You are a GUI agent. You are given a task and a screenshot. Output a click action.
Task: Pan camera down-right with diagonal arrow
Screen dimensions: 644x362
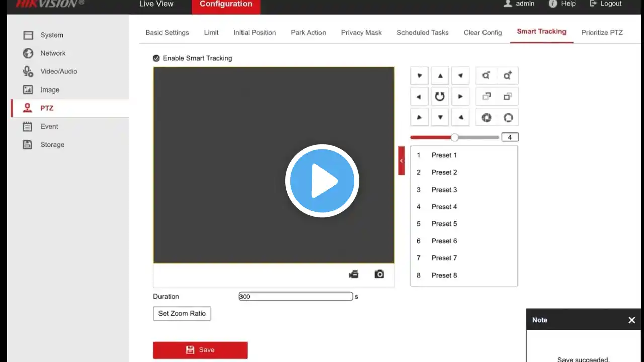point(460,117)
